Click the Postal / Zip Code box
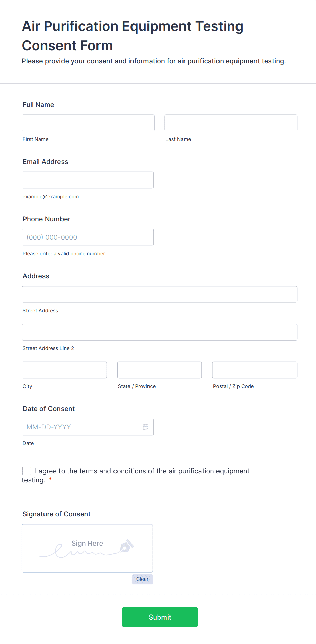The width and height of the screenshot is (316, 644). 254,370
